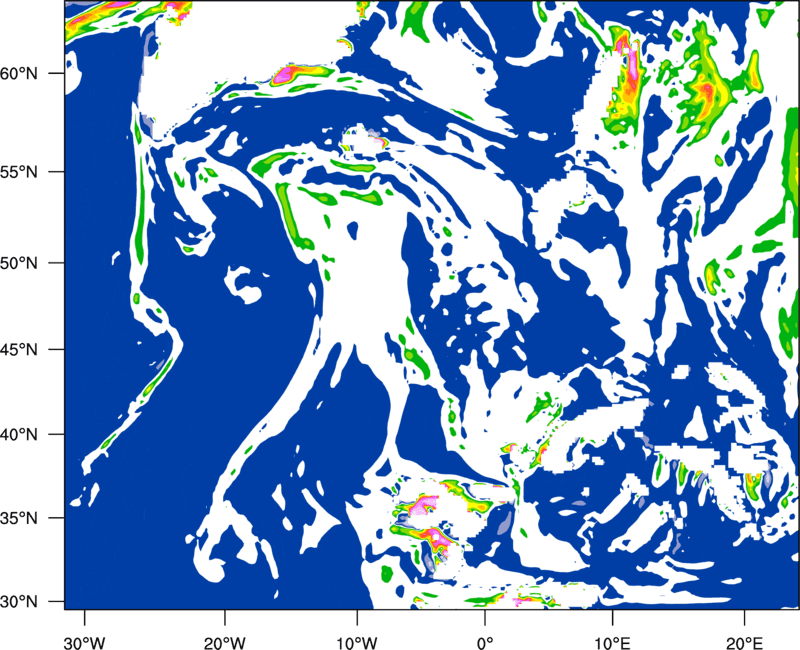800x650 pixels.
Task: Click the 30°N latitude label
Action: point(19,602)
